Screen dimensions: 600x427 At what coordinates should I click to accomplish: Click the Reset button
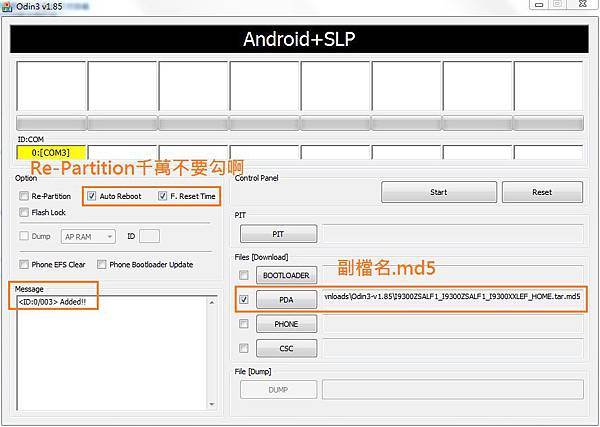[542, 192]
